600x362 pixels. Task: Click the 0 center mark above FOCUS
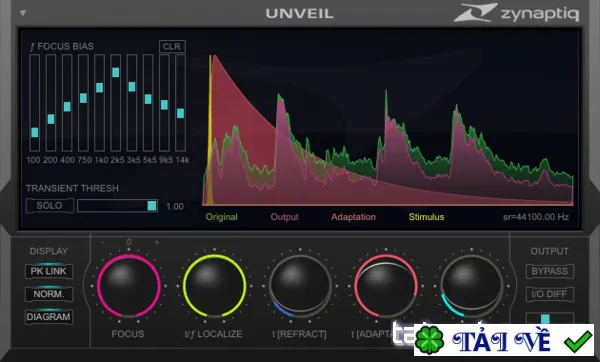coord(129,242)
